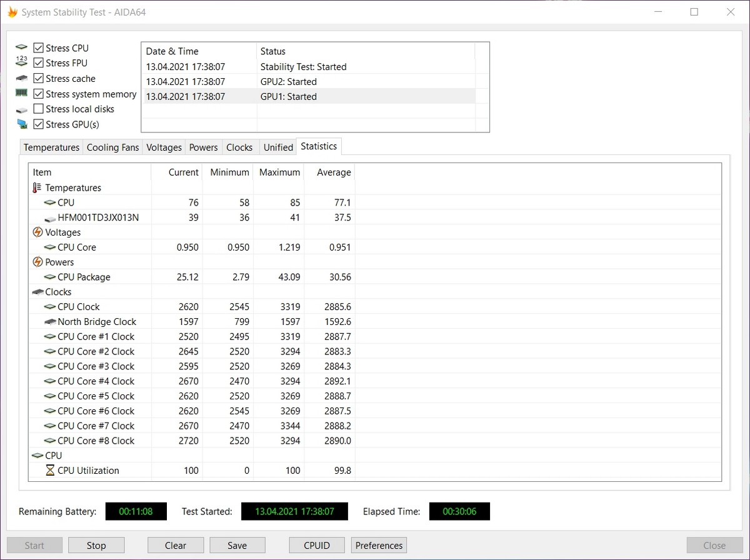Click the chip icon of Clocks group

click(x=37, y=292)
